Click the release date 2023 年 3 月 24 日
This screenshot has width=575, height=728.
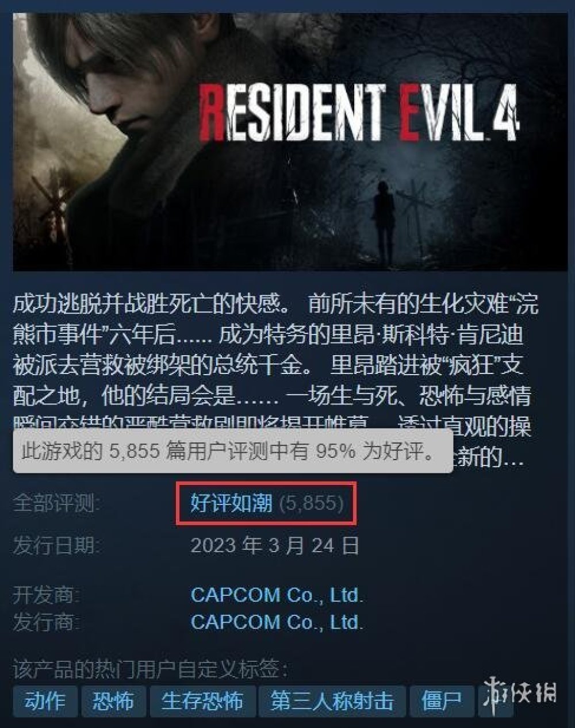pyautogui.click(x=275, y=545)
